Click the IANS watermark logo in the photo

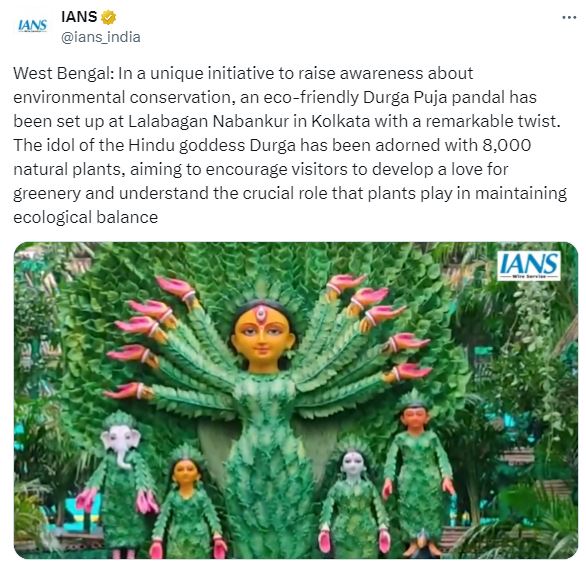click(529, 266)
